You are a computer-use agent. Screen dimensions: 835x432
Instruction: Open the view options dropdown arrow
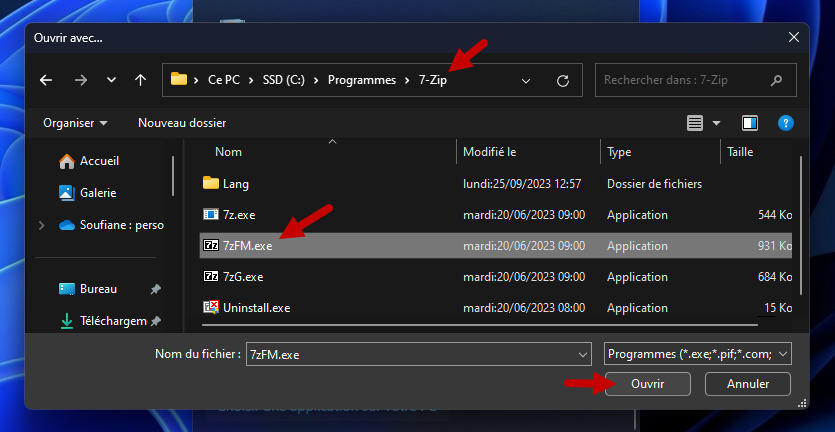(716, 123)
